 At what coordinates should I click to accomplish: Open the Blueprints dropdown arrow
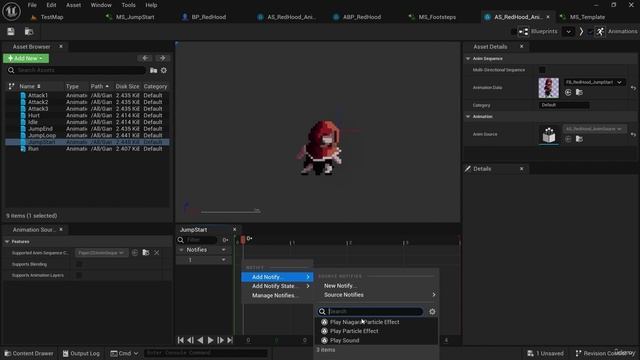tap(568, 31)
